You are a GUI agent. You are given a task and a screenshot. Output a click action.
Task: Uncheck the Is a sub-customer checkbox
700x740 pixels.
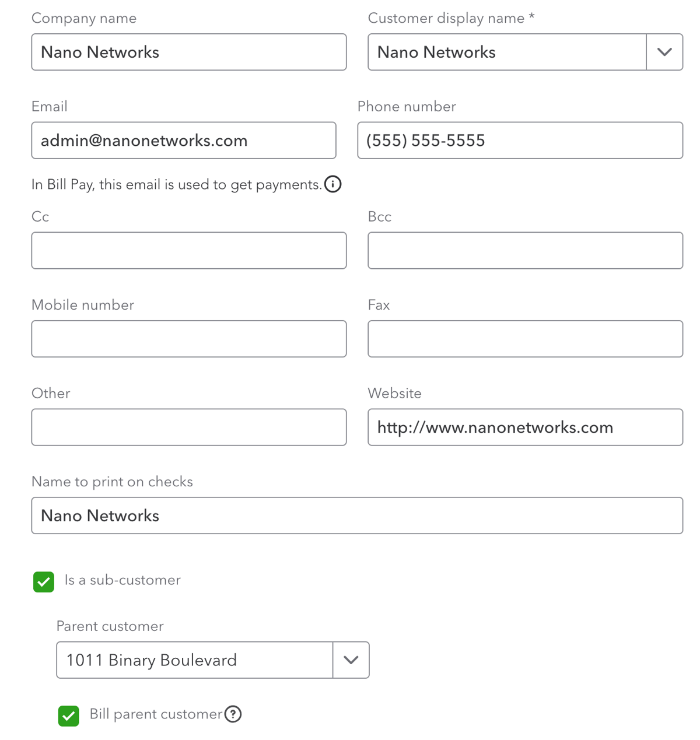point(44,581)
